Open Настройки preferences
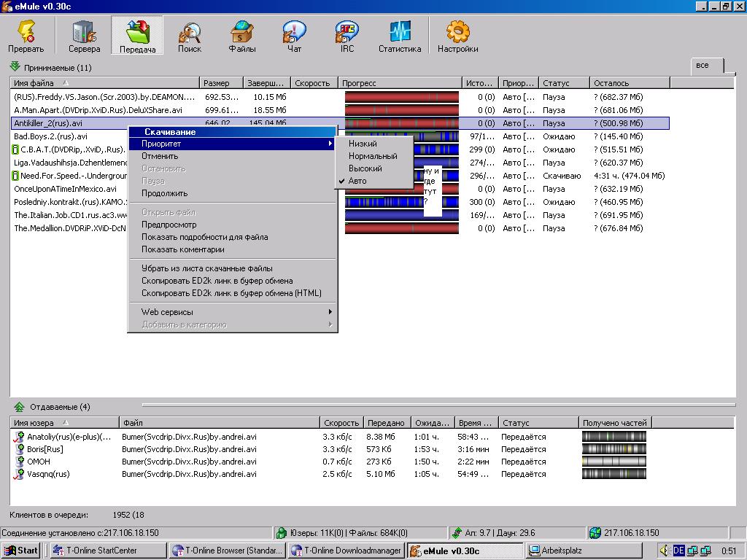 click(458, 36)
